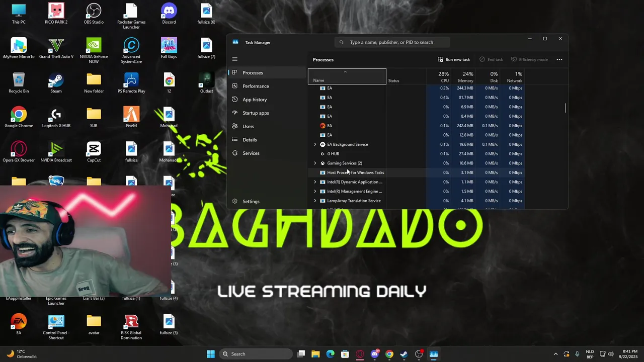
Task: Select iMyFone MirrorTo desktop icon
Action: [x=19, y=48]
